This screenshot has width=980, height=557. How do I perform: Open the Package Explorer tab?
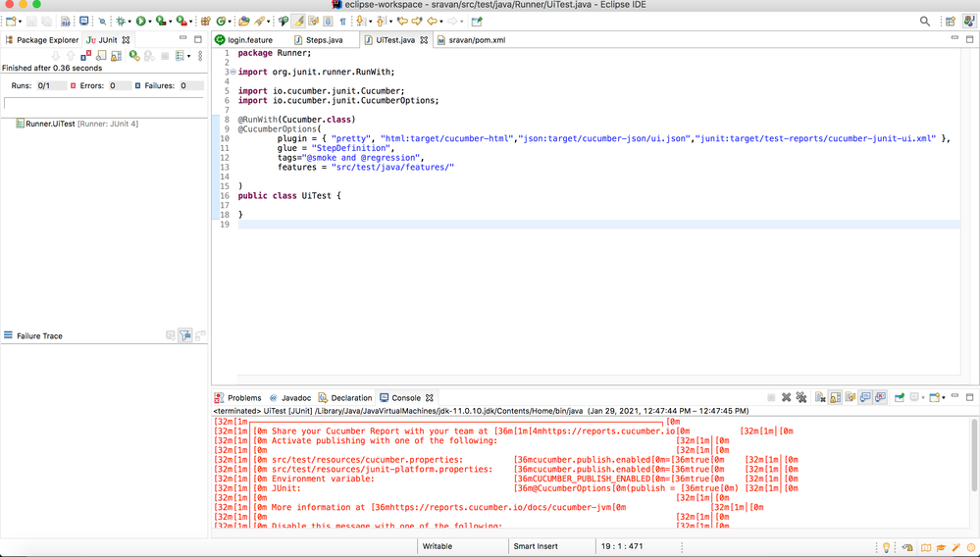tap(47, 40)
